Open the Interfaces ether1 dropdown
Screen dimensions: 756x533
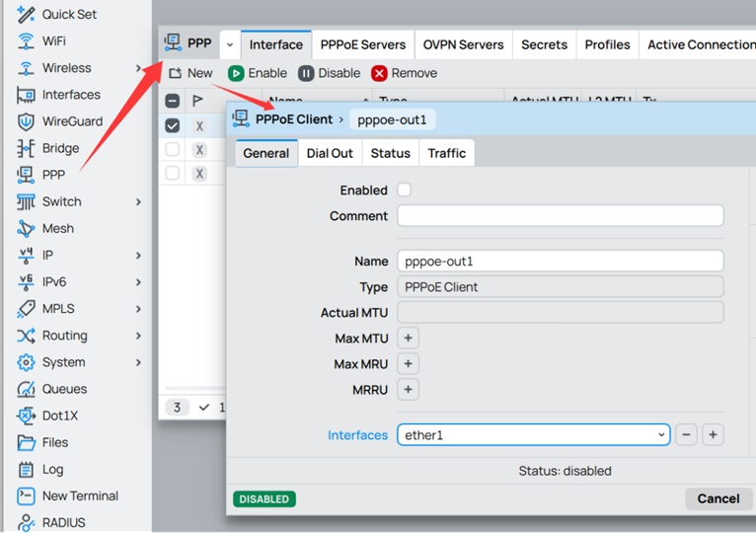point(533,434)
